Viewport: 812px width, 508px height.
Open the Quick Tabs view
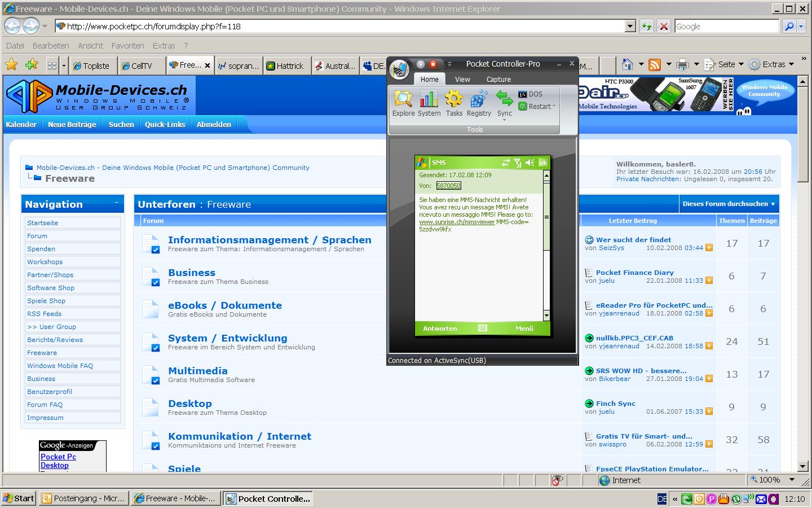click(x=52, y=65)
